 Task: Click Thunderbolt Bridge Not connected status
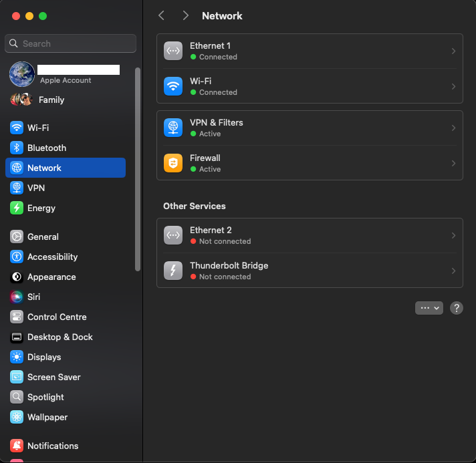point(225,277)
